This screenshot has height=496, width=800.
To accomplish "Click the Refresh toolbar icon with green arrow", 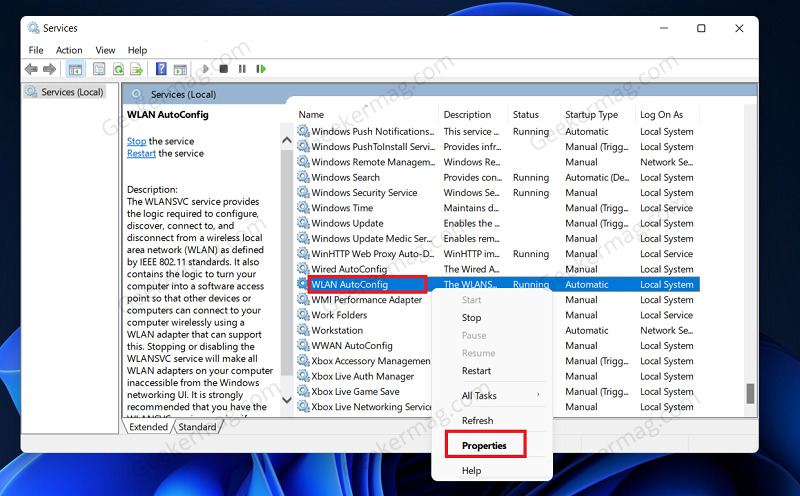I will click(x=118, y=69).
